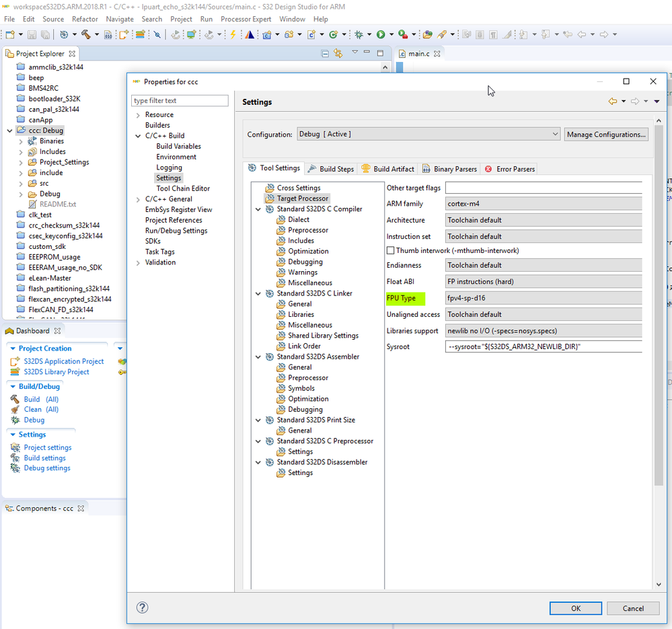672x629 pixels.
Task: Click the Debug bug icon in toolbar
Action: click(x=359, y=35)
